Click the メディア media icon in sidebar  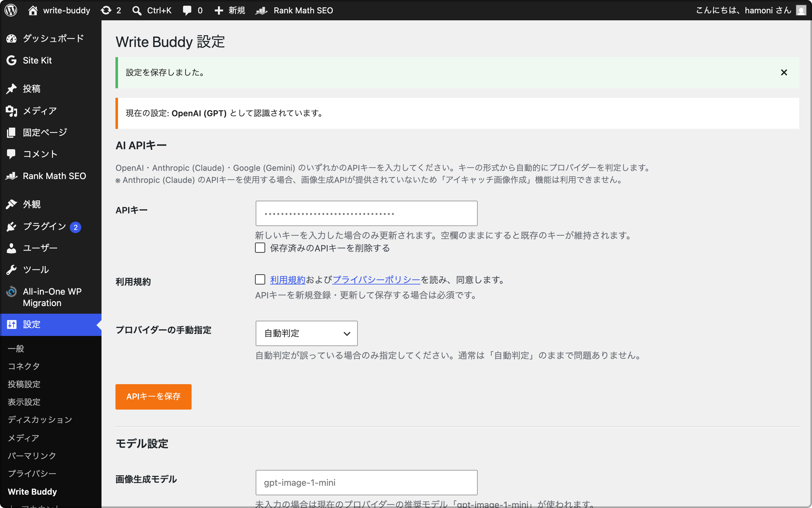11,111
